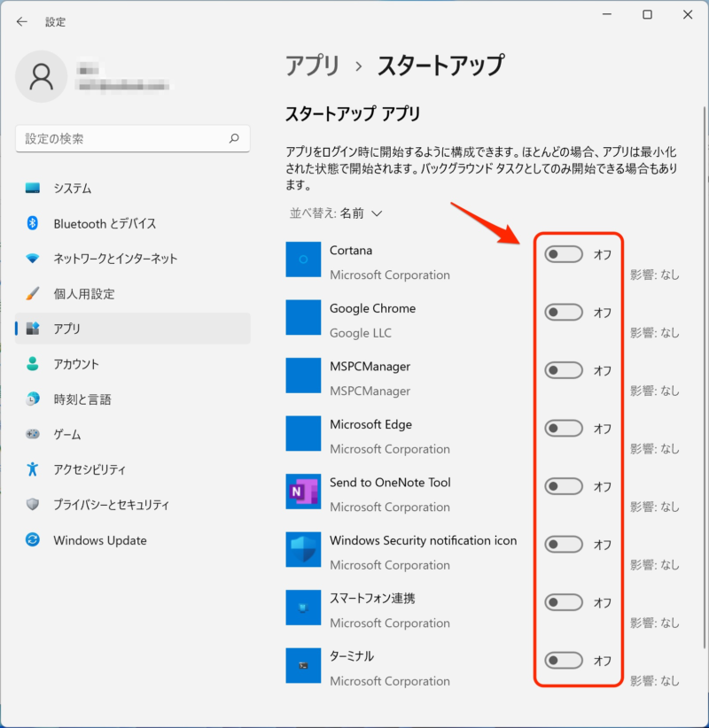Open プライバシーとセキュリティ settings
Image resolution: width=709 pixels, height=728 pixels.
(x=133, y=504)
